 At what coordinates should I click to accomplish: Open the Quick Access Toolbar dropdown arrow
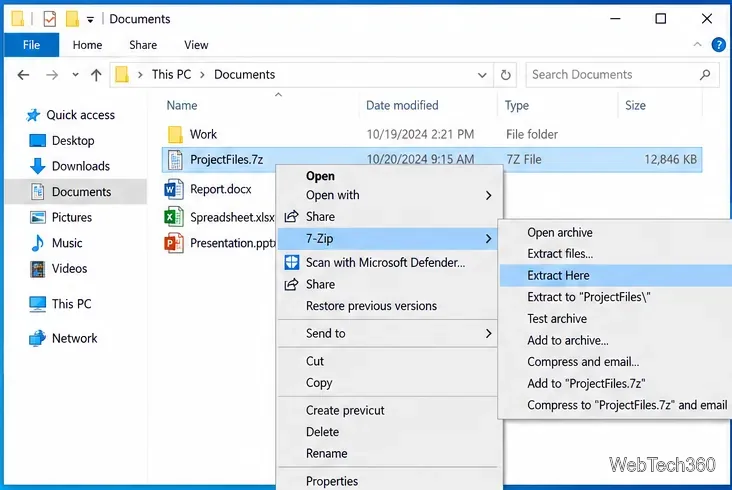(90, 20)
